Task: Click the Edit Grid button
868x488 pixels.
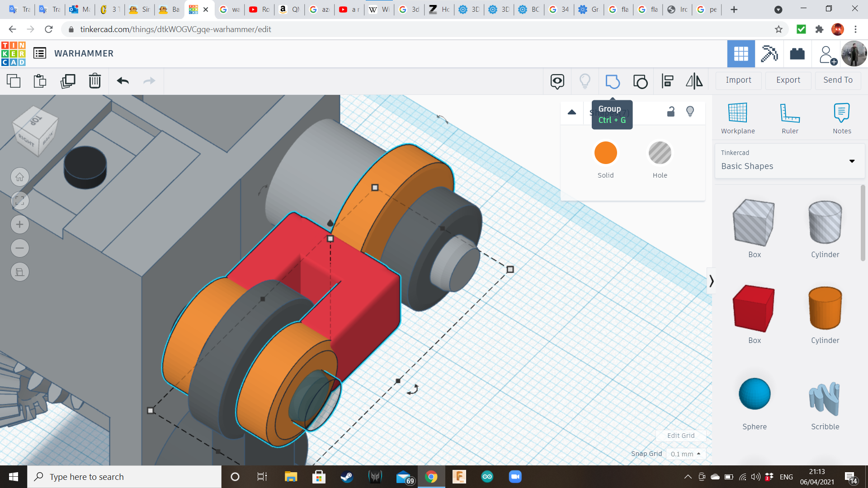Action: [x=681, y=436]
